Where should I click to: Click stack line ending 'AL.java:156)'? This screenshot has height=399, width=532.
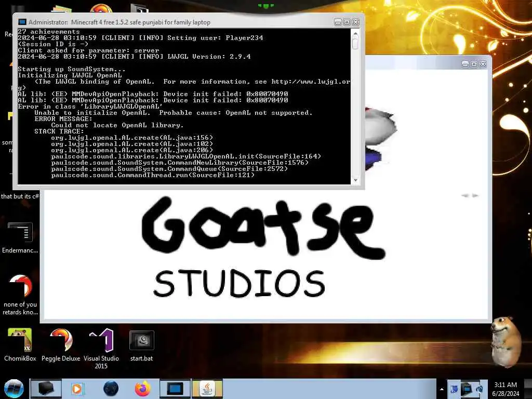click(x=132, y=137)
